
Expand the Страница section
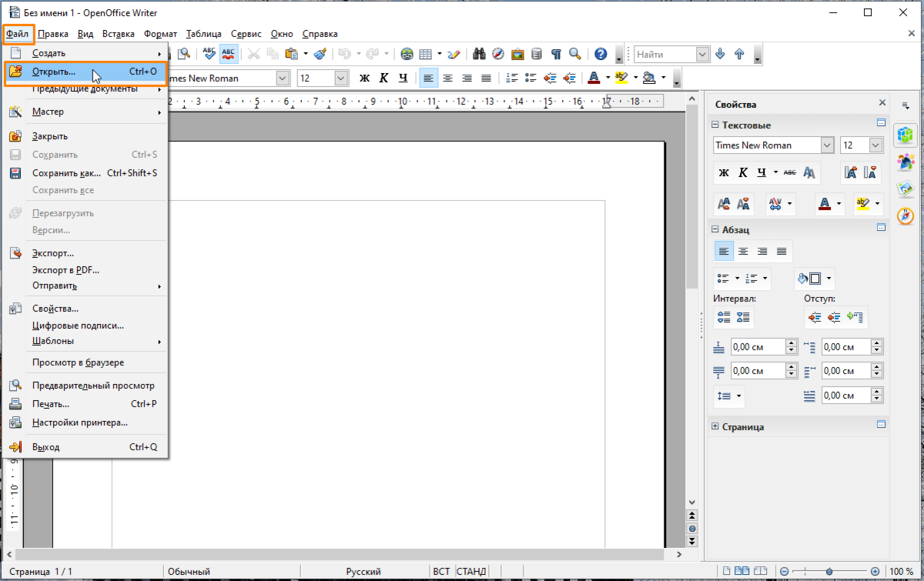point(715,426)
